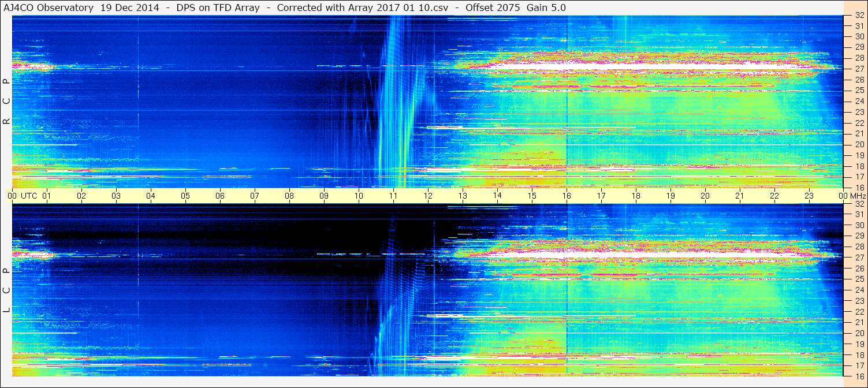This screenshot has width=868, height=388.
Task: Click the 18 hour mark on UTC axis
Action: point(636,196)
